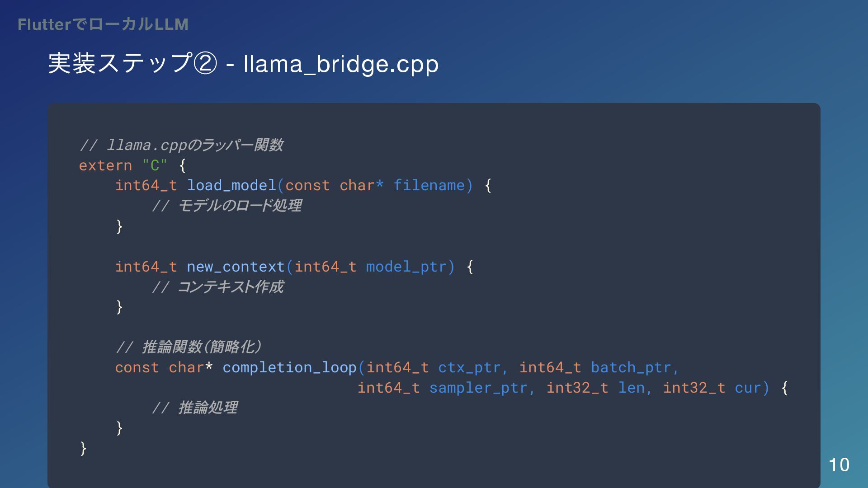This screenshot has width=868, height=488.
Task: Click the 'cur' parameter
Action: [x=748, y=388]
